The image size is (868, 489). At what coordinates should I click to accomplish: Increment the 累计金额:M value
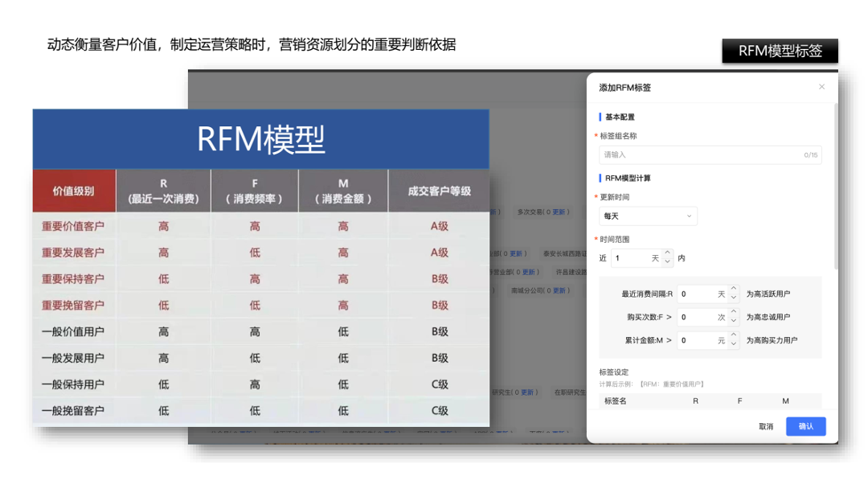pyautogui.click(x=733, y=335)
